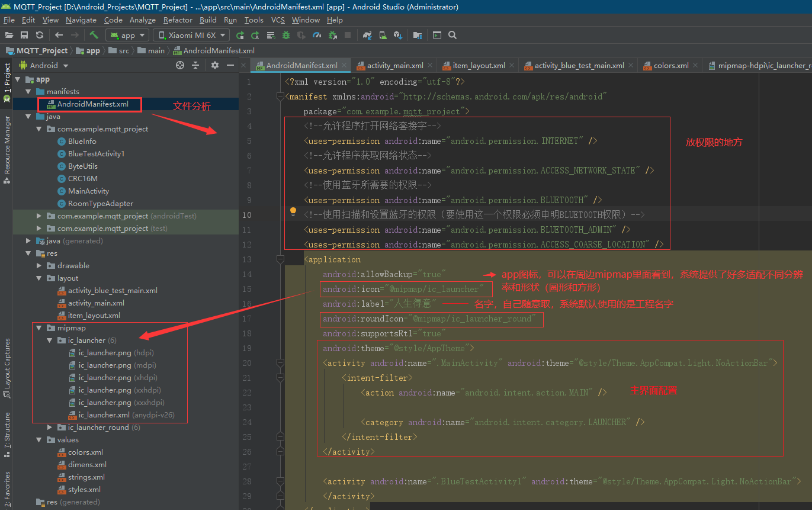This screenshot has width=812, height=511.
Task: Click the Sync with file system icon
Action: pos(39,35)
